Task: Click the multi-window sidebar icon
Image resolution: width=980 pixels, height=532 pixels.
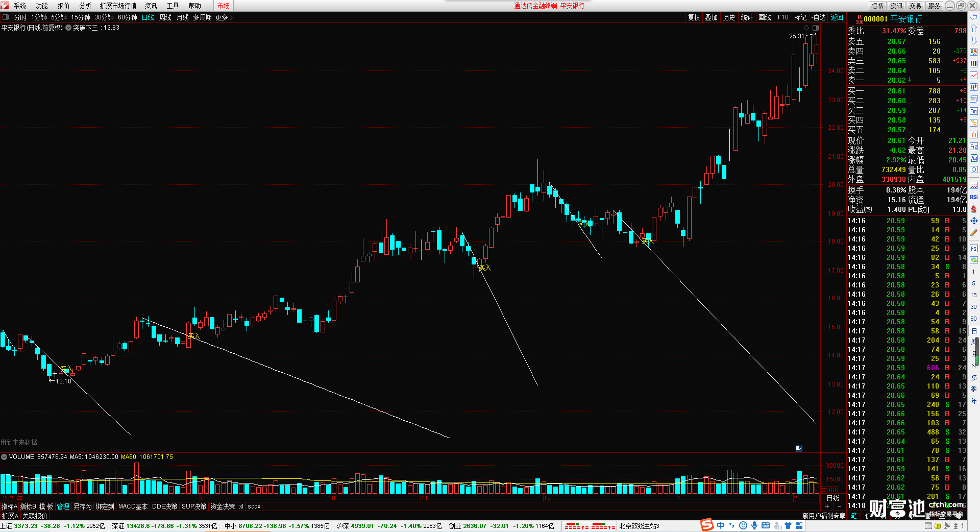Action: coord(974,99)
